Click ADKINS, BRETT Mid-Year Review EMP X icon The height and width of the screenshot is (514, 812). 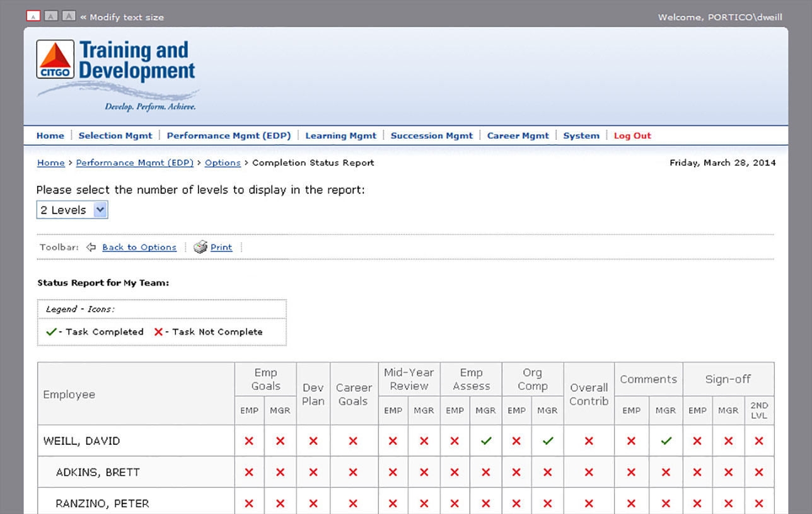(393, 472)
